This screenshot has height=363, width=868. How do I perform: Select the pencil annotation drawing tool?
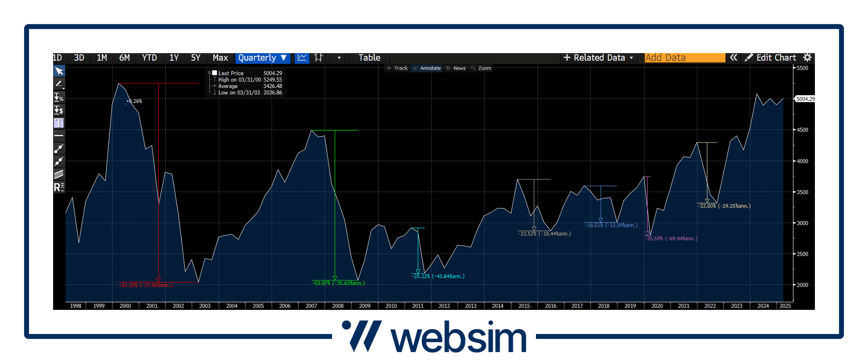point(59,84)
